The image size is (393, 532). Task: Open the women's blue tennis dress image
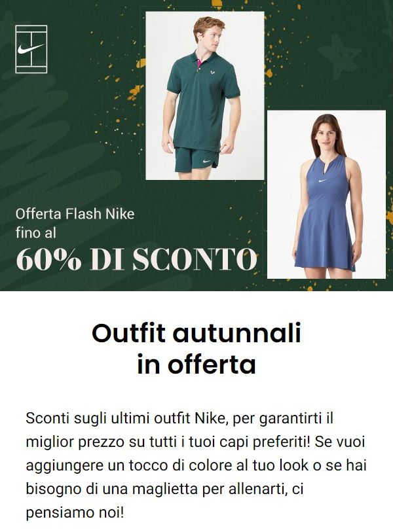[x=326, y=194]
